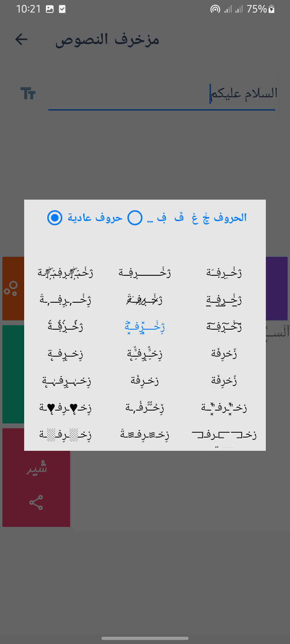Viewport: 290px width, 644px height.
Task: Pick the long-stretched زخرفة style in top row
Action: [x=145, y=272]
